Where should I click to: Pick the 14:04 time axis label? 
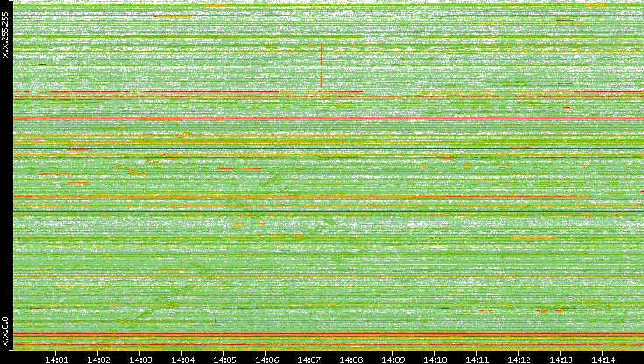(182, 360)
